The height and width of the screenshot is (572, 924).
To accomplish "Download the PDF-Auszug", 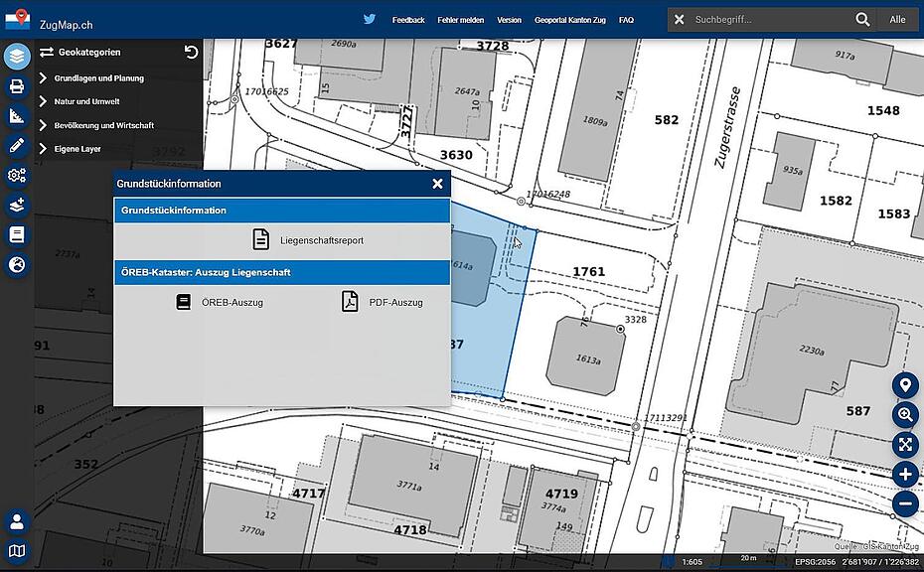I will click(x=383, y=302).
